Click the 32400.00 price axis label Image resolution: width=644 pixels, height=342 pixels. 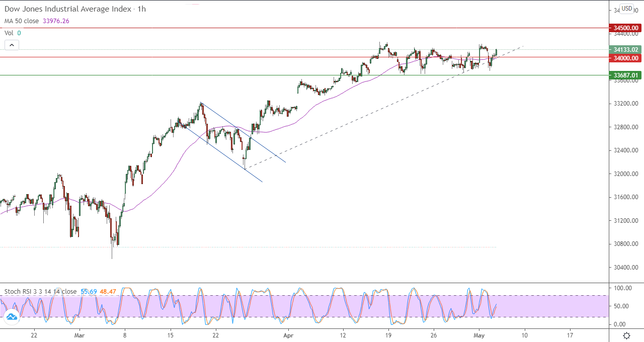click(x=626, y=150)
